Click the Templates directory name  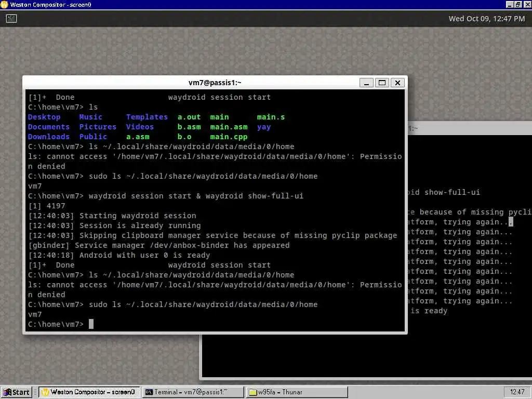pyautogui.click(x=147, y=117)
